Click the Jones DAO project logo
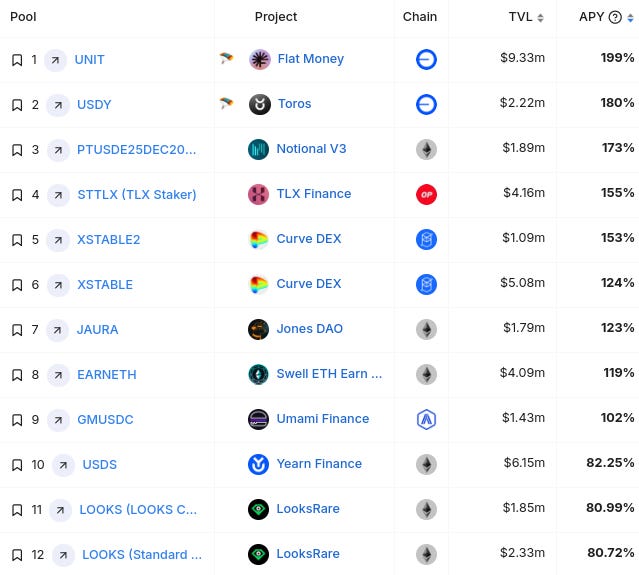Image resolution: width=639 pixels, height=575 pixels. point(258,329)
